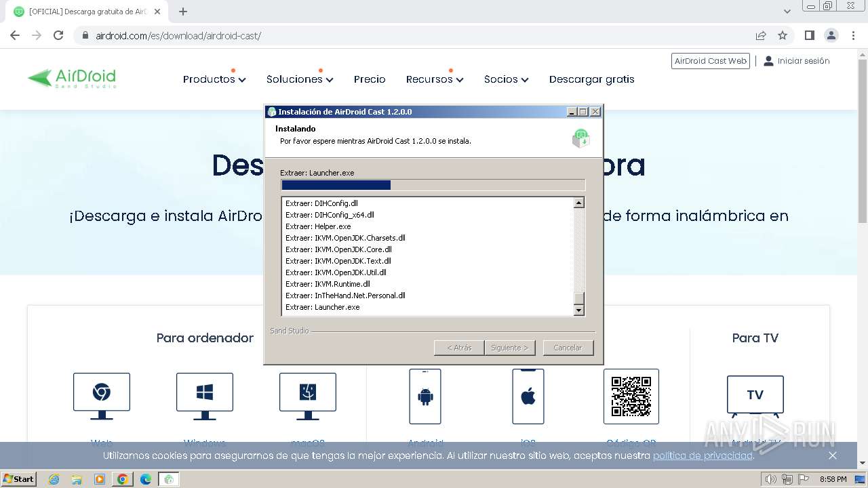868x488 pixels.
Task: Share this page using Chrome share icon
Action: pos(761,35)
